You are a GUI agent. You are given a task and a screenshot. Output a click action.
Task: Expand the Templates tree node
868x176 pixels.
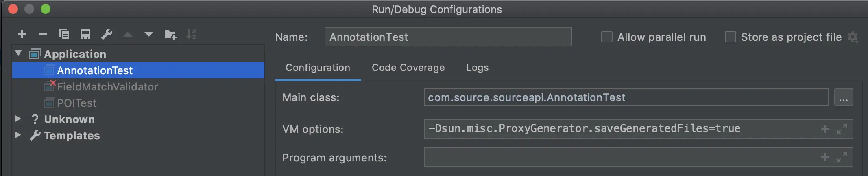[18, 135]
